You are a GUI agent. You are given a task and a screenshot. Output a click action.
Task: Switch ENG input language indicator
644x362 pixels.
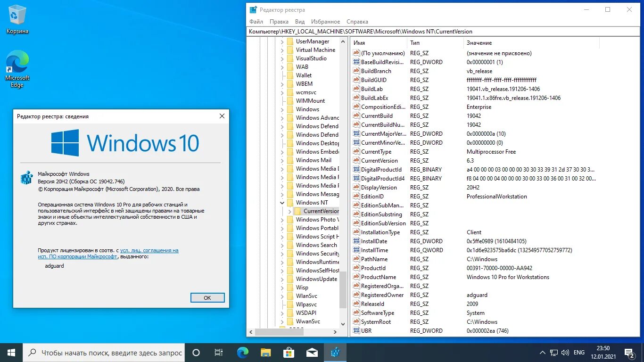(579, 353)
